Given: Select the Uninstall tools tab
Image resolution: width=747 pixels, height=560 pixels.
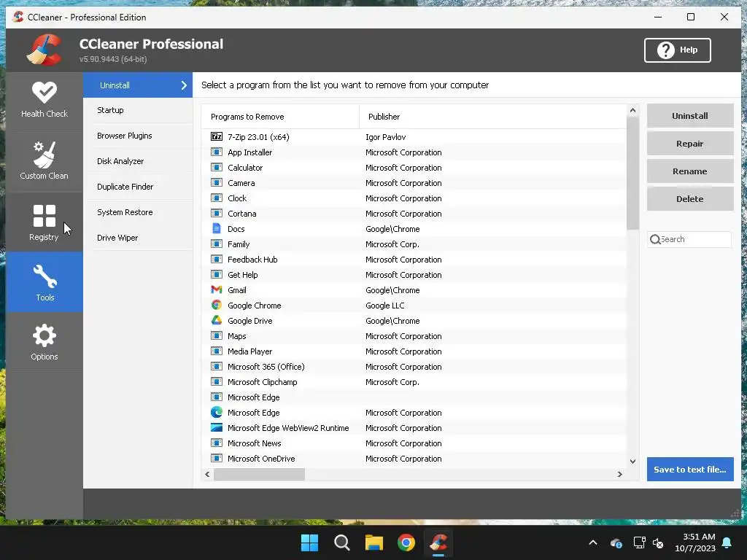Looking at the screenshot, I should click(x=138, y=85).
